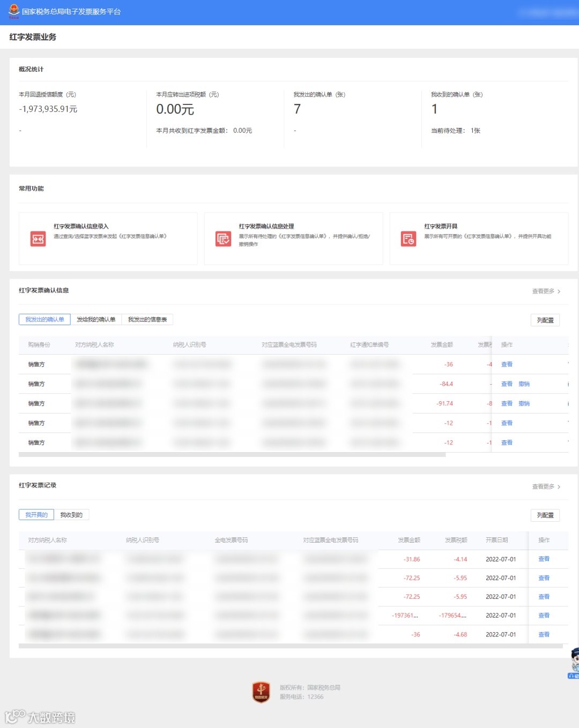This screenshot has width=579, height=728.
Task: Click 查看 for the -197361 invoice record
Action: pyautogui.click(x=544, y=616)
